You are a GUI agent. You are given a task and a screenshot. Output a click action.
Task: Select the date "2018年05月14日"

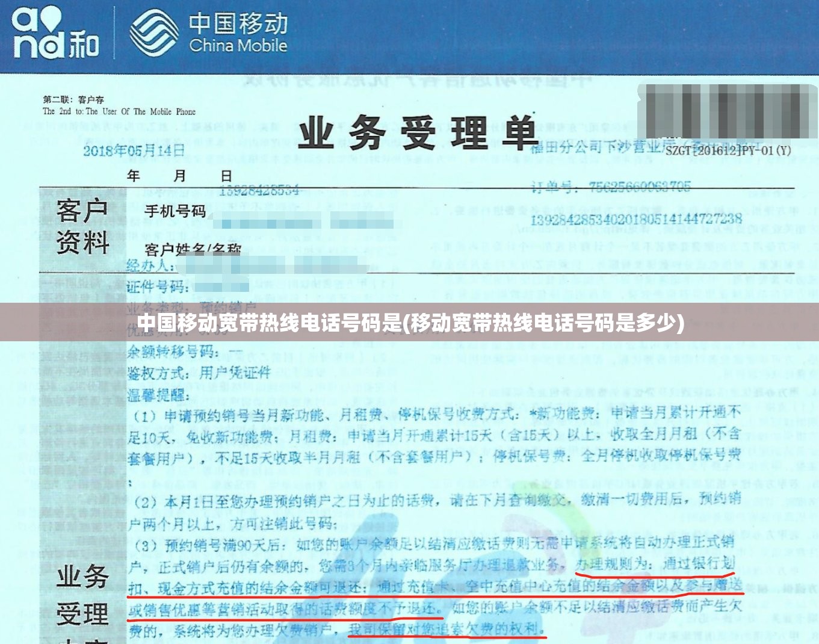pyautogui.click(x=134, y=150)
